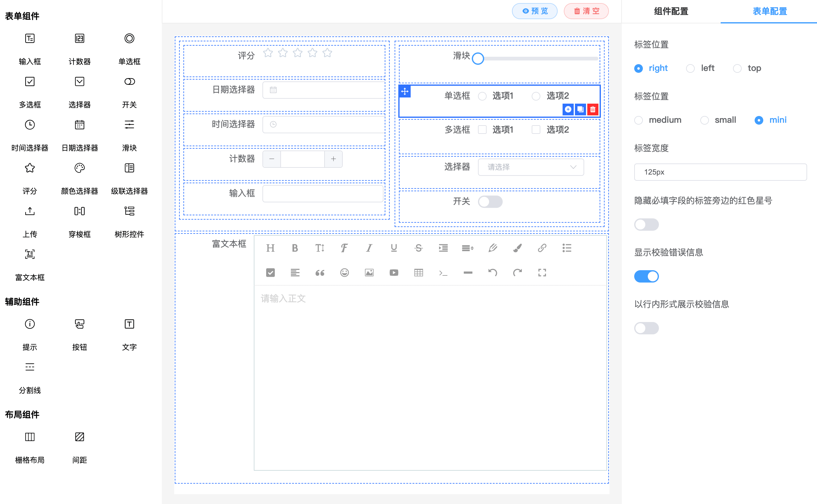
Task: Open the date picker field
Action: 323,90
